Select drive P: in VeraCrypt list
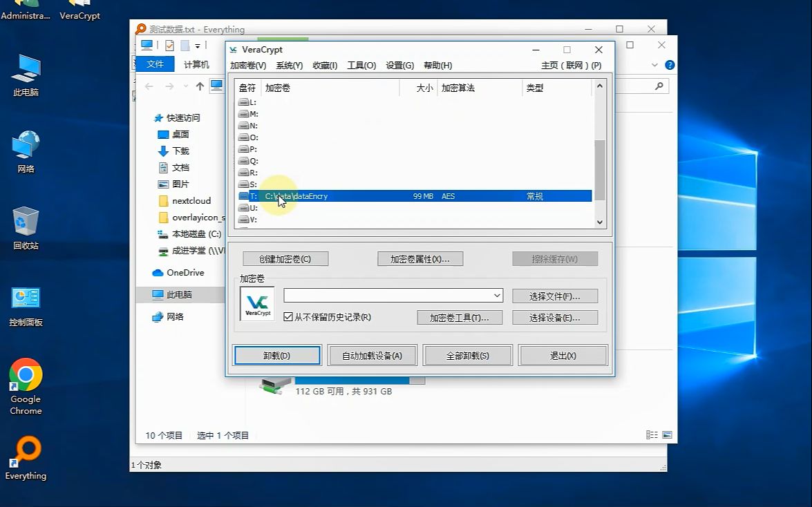This screenshot has height=507, width=812. [x=247, y=149]
